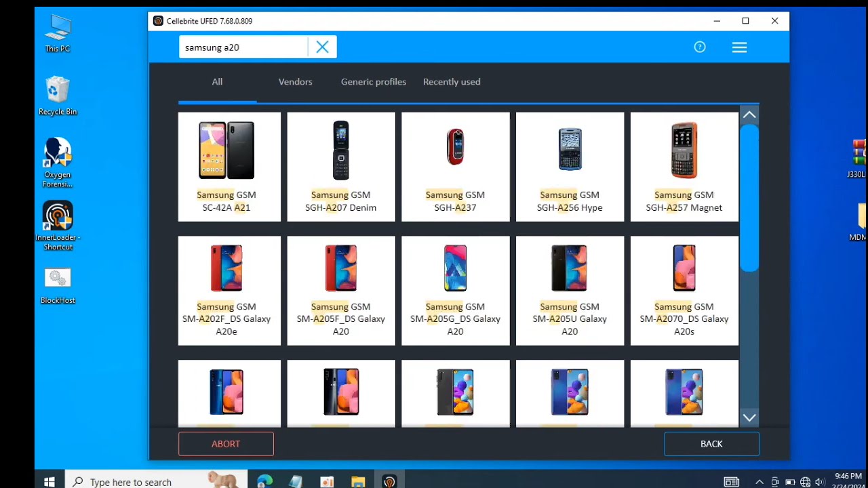The height and width of the screenshot is (488, 868).
Task: Select Samsung GSM SGH-A207 Denim device
Action: pos(341,167)
